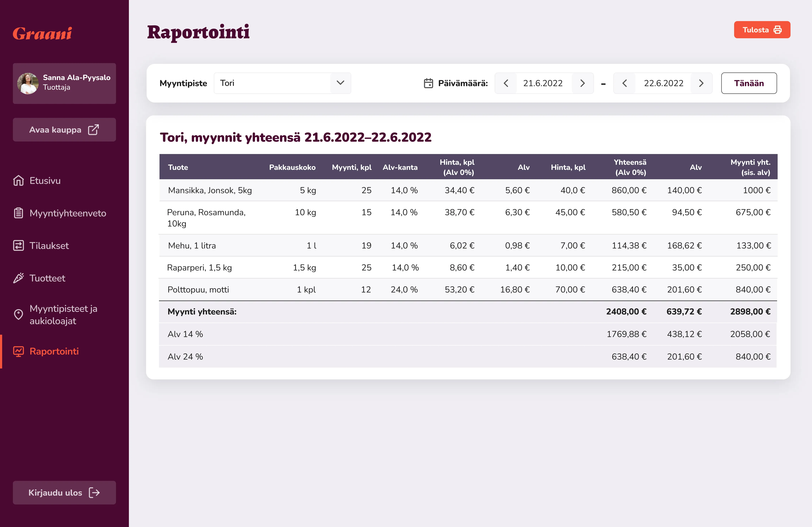Screen dimensions: 812x527
Task: Click the printer icon on Tulosta
Action: click(778, 30)
